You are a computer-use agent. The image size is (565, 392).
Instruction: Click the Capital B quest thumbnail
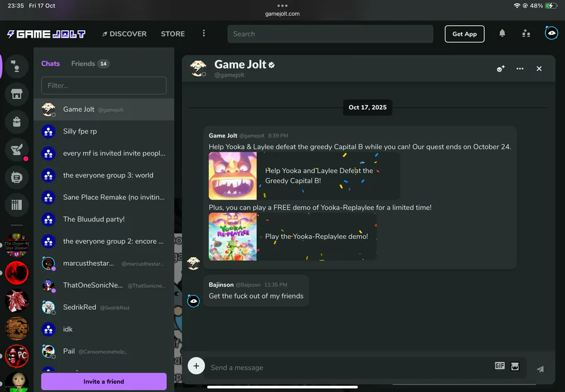233,176
